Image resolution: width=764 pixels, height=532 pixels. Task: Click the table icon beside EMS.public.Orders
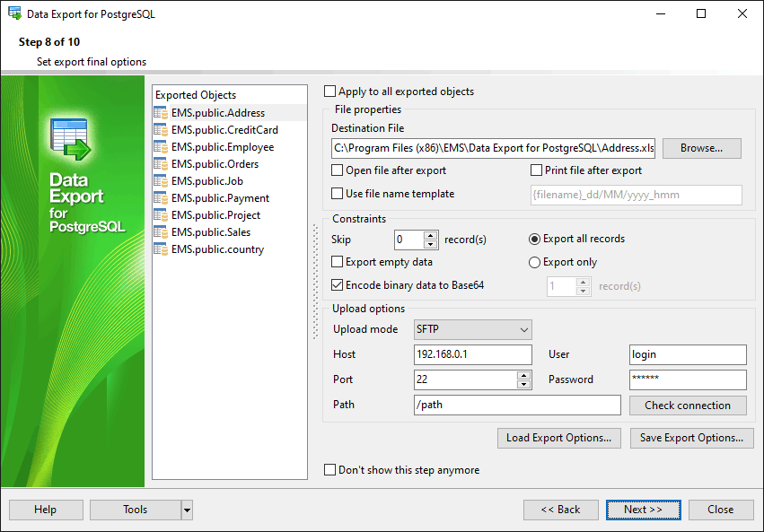point(161,164)
